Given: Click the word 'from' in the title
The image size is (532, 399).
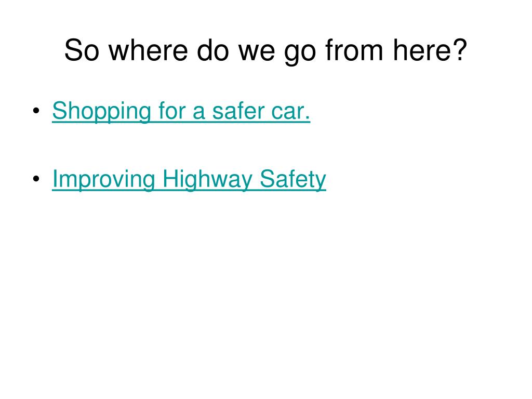Looking at the screenshot, I should click(354, 50).
